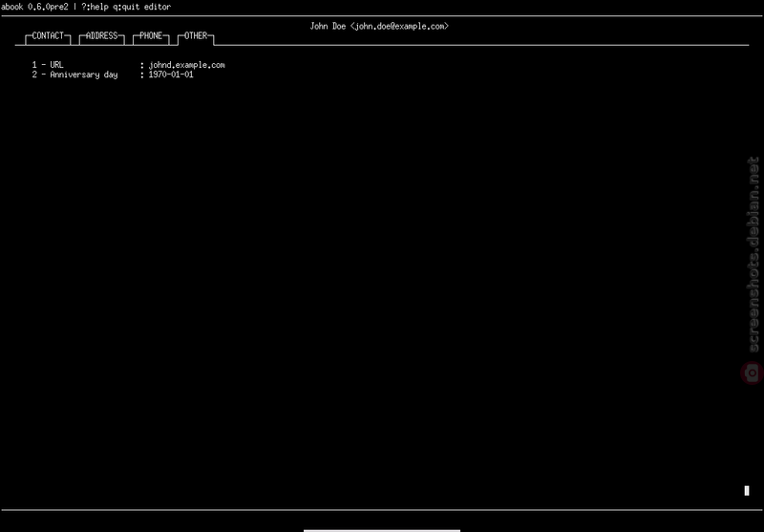Click the ?:help hint in top bar
This screenshot has height=532, width=764.
coord(95,7)
